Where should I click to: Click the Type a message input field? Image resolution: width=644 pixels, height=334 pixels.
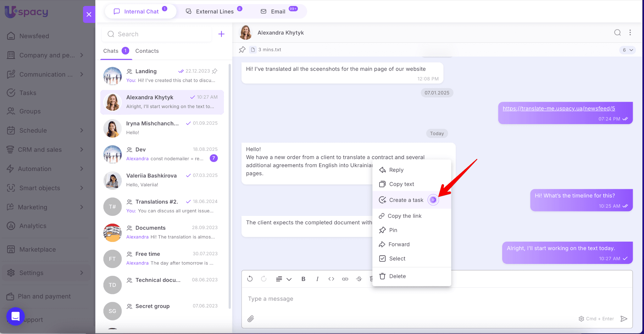[x=409, y=299]
